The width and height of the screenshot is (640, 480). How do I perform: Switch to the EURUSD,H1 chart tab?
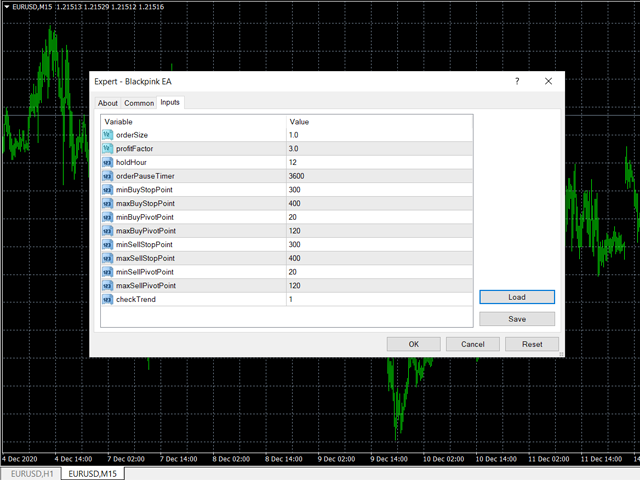32,474
